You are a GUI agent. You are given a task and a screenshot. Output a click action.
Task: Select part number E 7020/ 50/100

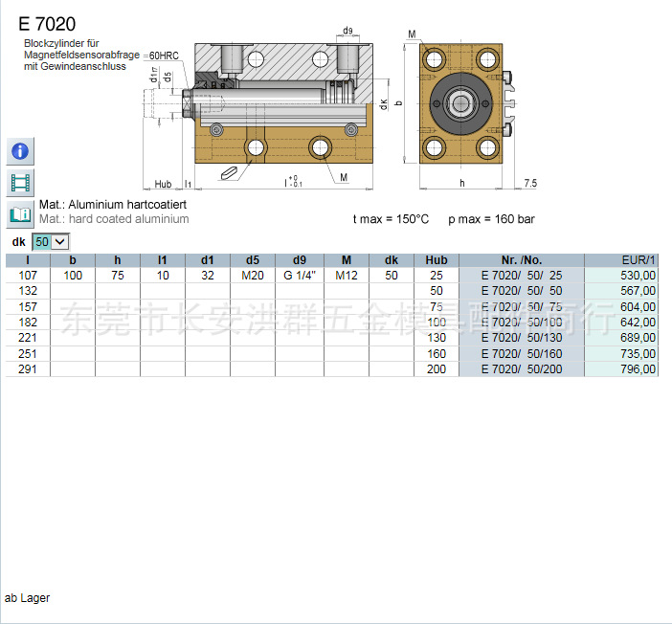coord(522,323)
